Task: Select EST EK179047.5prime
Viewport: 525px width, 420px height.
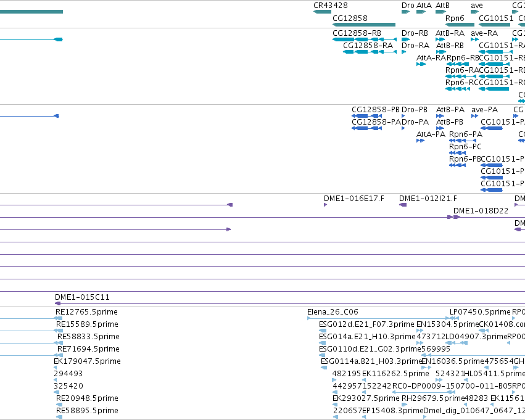Action: pyautogui.click(x=87, y=361)
